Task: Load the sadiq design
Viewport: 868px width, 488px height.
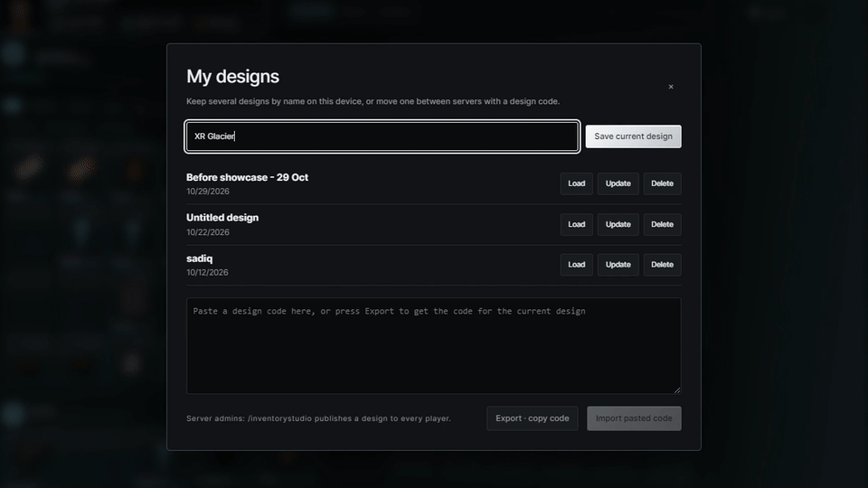Action: (x=576, y=265)
